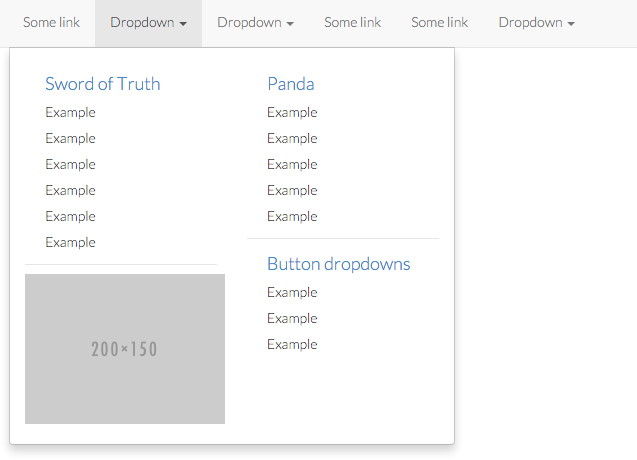Screen dimensions: 637x460
Task: Collapse the open Dropdown menu in navbar
Action: 148,23
